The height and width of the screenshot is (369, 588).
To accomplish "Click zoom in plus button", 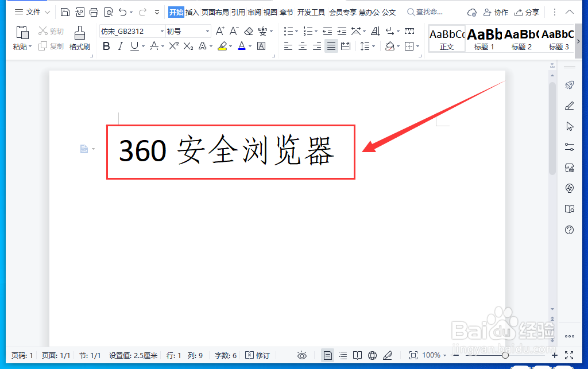I will point(555,355).
